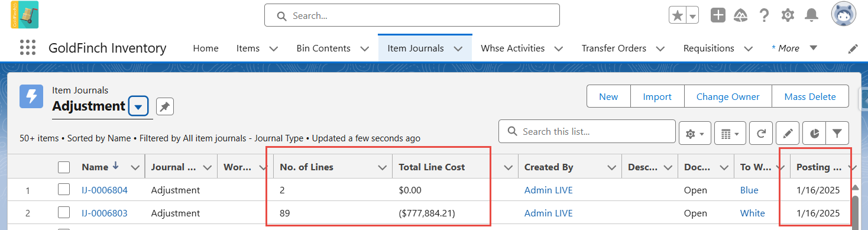Viewport: 868px width, 230px height.
Task: Open the Requisitions tab
Action: pyautogui.click(x=708, y=48)
